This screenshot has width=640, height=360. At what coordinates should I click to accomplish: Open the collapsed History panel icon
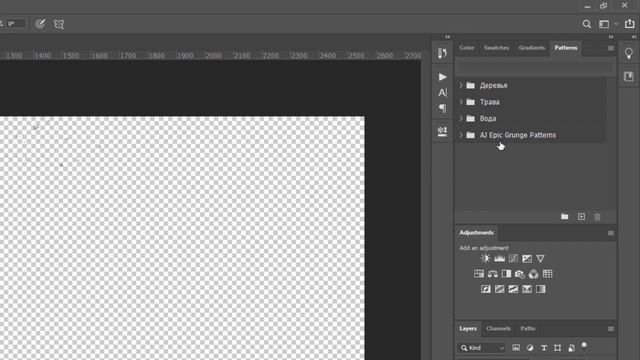[442, 53]
